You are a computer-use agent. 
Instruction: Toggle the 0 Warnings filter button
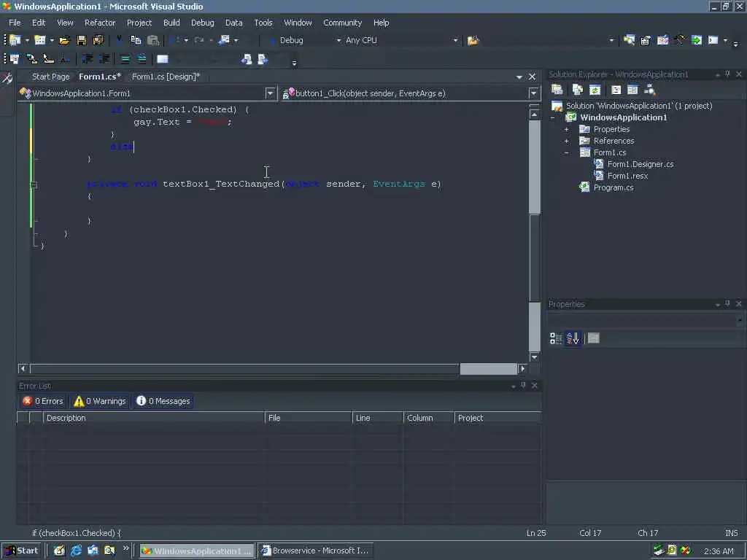pos(99,402)
